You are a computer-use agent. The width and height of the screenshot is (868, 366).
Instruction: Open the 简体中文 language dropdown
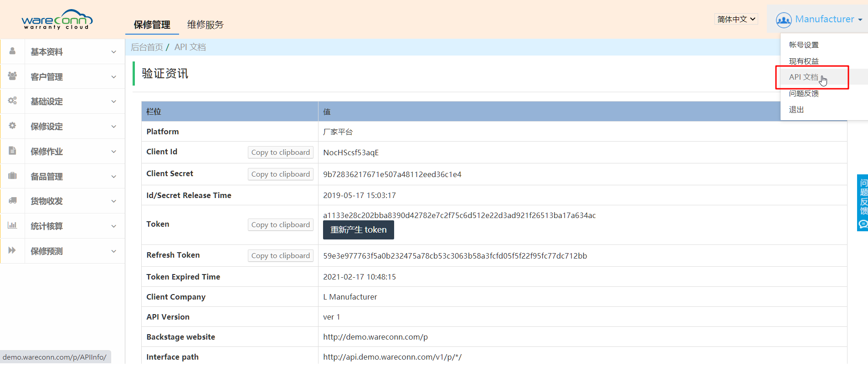pyautogui.click(x=736, y=19)
